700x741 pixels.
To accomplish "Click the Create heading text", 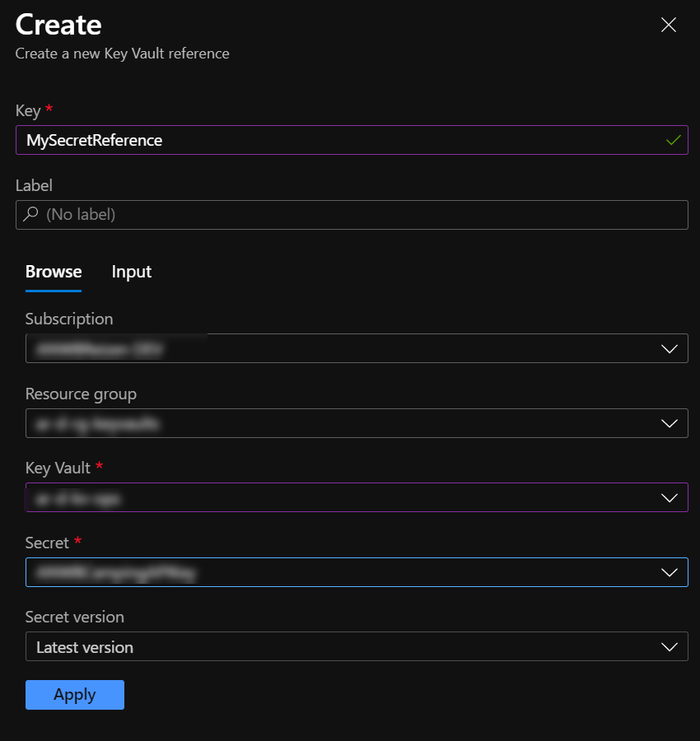I will pyautogui.click(x=58, y=25).
